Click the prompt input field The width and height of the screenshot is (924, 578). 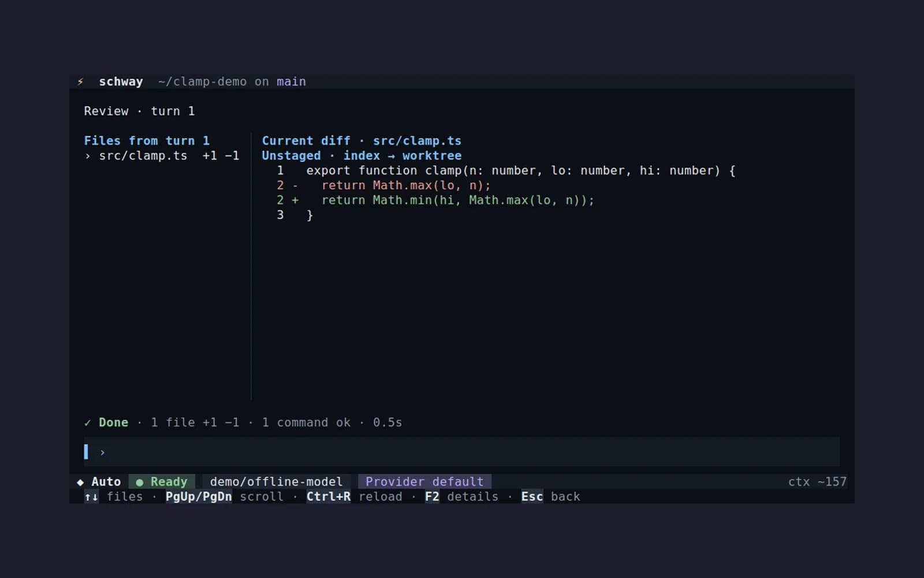(461, 452)
